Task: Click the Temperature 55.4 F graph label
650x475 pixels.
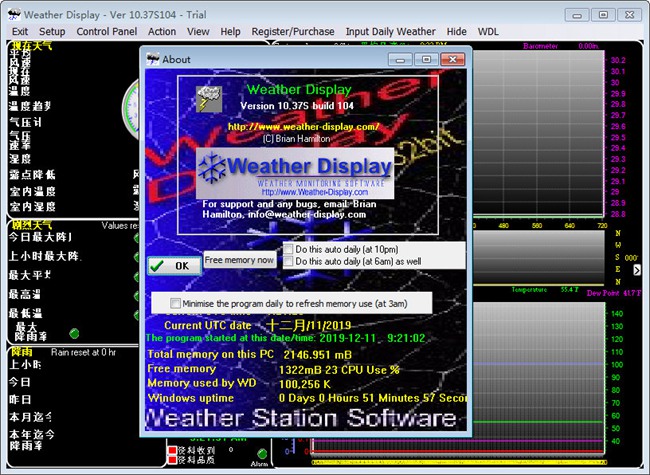Action: tap(545, 290)
